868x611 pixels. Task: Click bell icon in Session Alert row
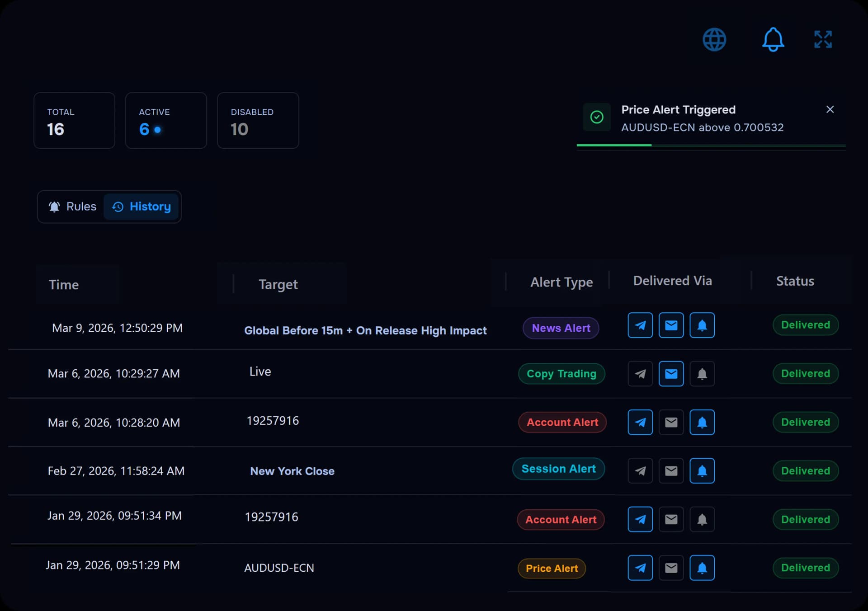click(x=702, y=471)
